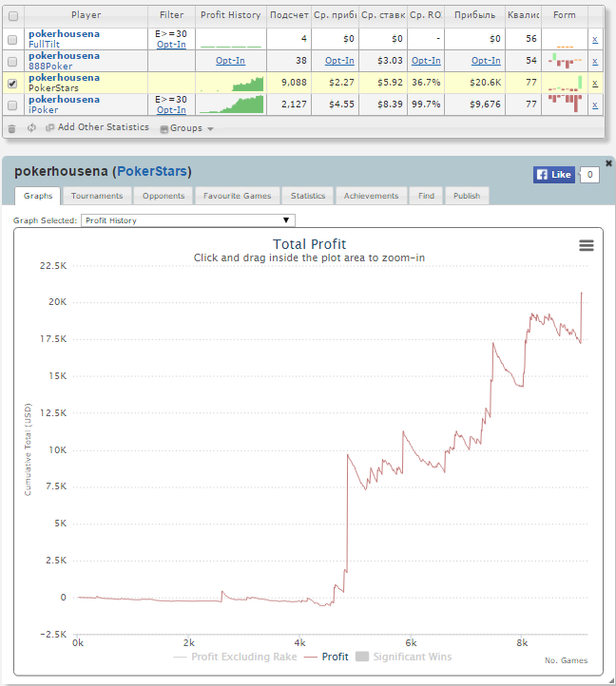Remove the PokerStars row with x
Viewport: 616px width, 686px height.
(594, 83)
